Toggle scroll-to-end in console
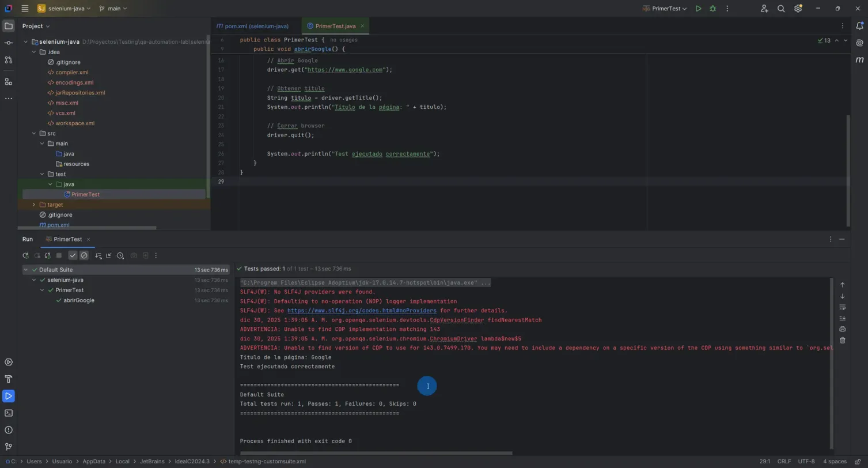The height and width of the screenshot is (468, 868). point(842,318)
